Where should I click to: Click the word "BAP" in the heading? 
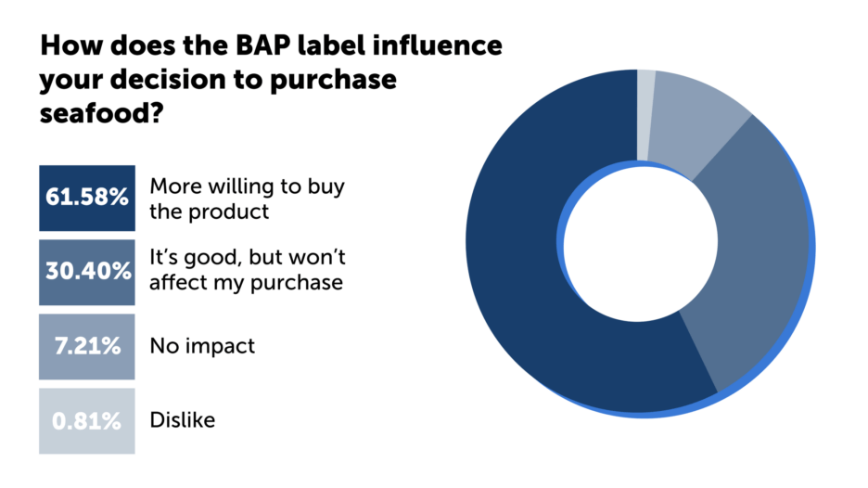pos(243,45)
